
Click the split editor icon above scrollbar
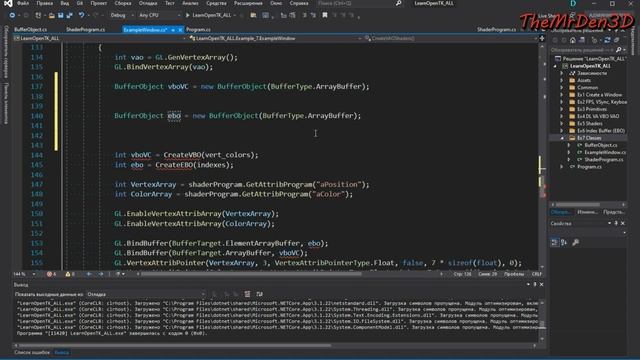(542, 38)
